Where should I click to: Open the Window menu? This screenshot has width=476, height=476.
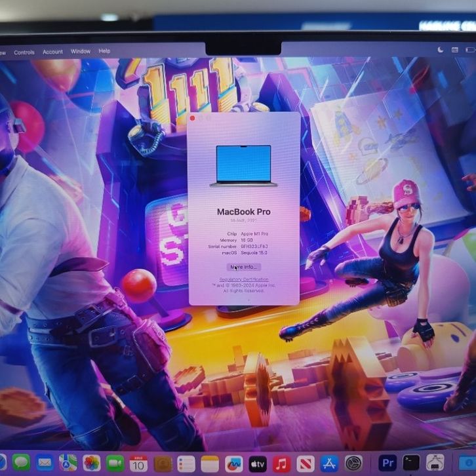81,51
